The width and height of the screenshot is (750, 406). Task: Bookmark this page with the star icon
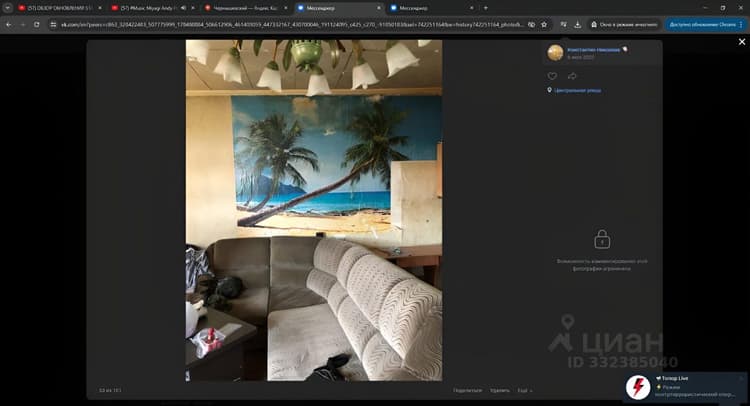[x=544, y=24]
